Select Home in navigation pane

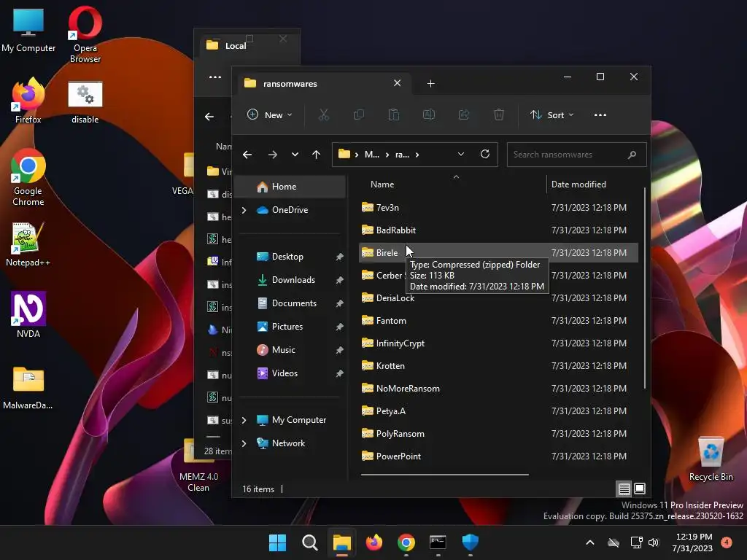(291, 187)
